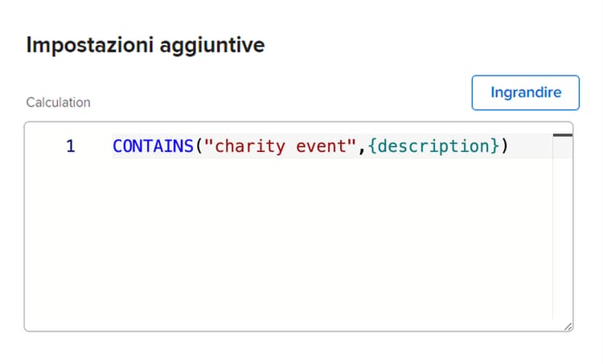Click the Calculation field label
Image resolution: width=603 pixels, height=364 pixels.
pos(59,102)
